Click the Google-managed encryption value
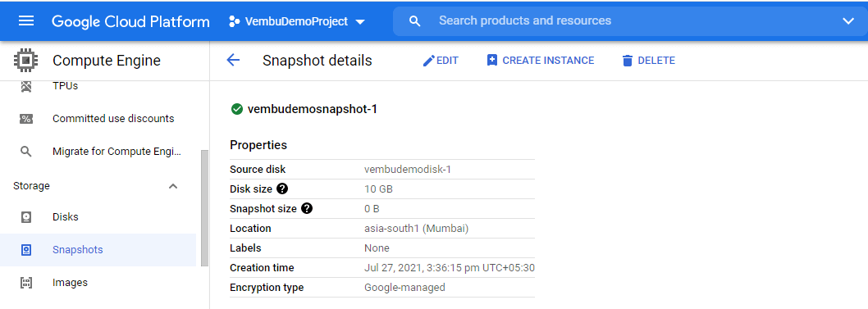The width and height of the screenshot is (868, 309). coord(404,288)
